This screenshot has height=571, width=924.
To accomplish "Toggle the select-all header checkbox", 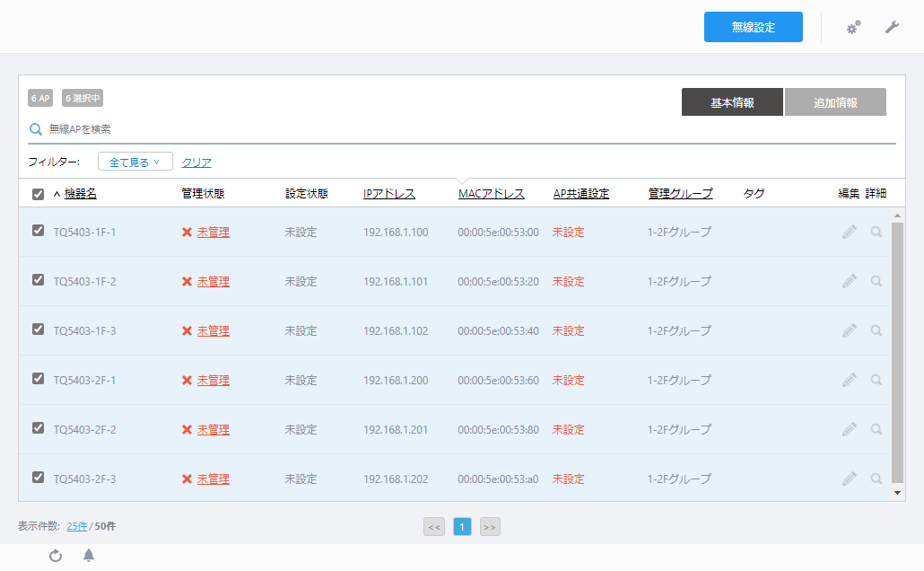I will [38, 194].
